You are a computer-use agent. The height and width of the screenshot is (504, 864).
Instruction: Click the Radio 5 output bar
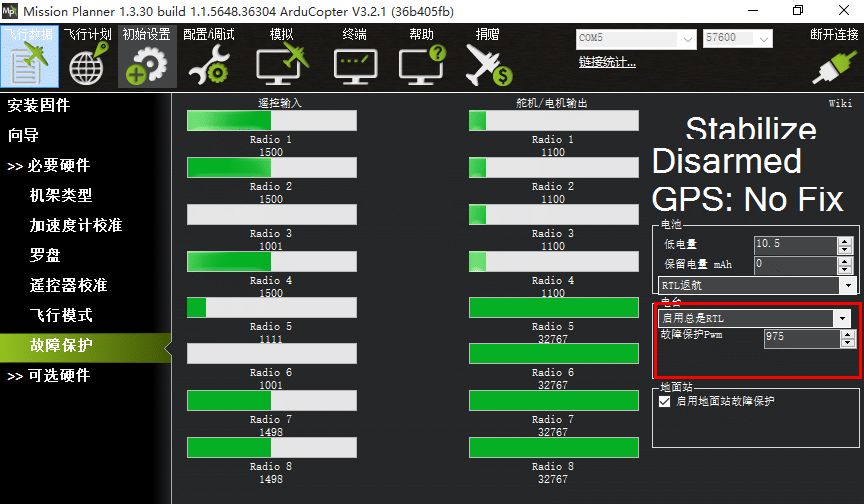click(554, 307)
